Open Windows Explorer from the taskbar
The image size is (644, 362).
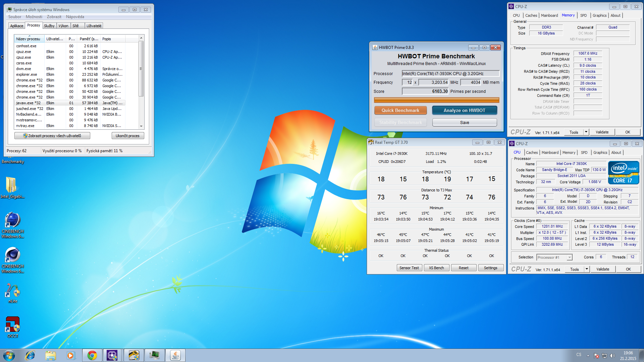click(x=51, y=355)
